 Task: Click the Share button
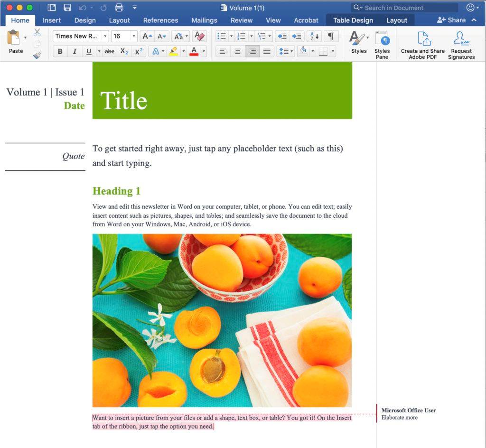(451, 20)
